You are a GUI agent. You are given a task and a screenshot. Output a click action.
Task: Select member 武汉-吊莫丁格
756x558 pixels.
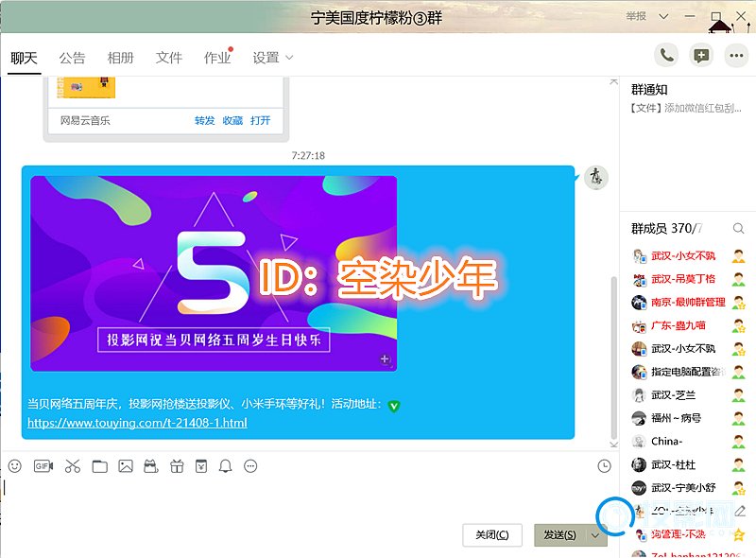pyautogui.click(x=689, y=279)
